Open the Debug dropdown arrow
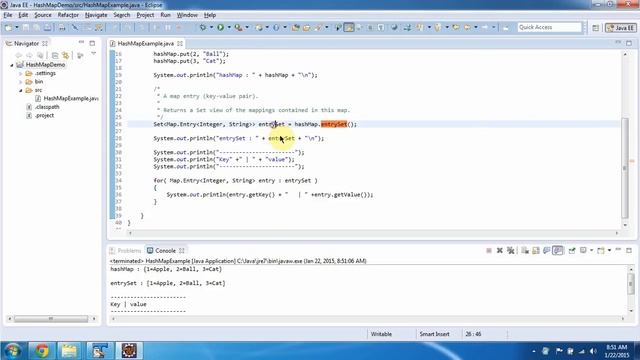 coord(211,27)
